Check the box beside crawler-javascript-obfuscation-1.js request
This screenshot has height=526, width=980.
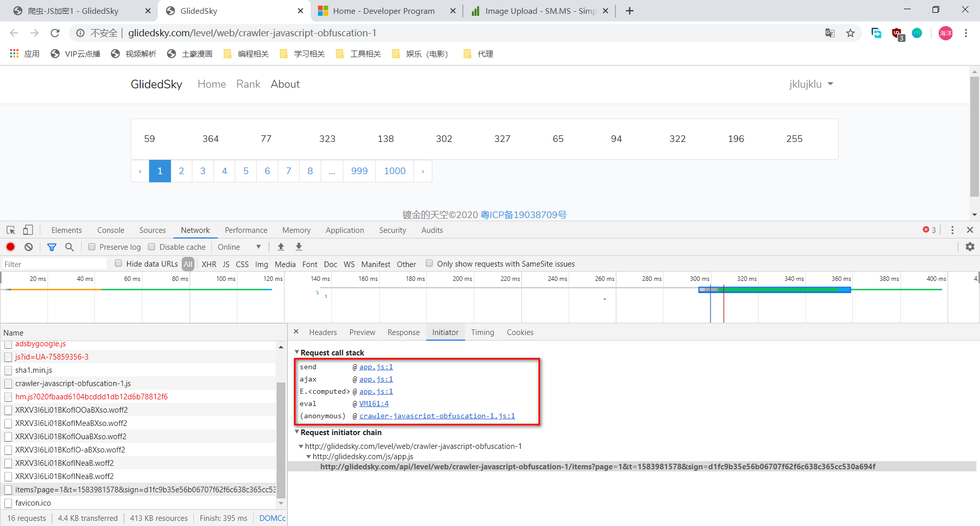[8, 384]
